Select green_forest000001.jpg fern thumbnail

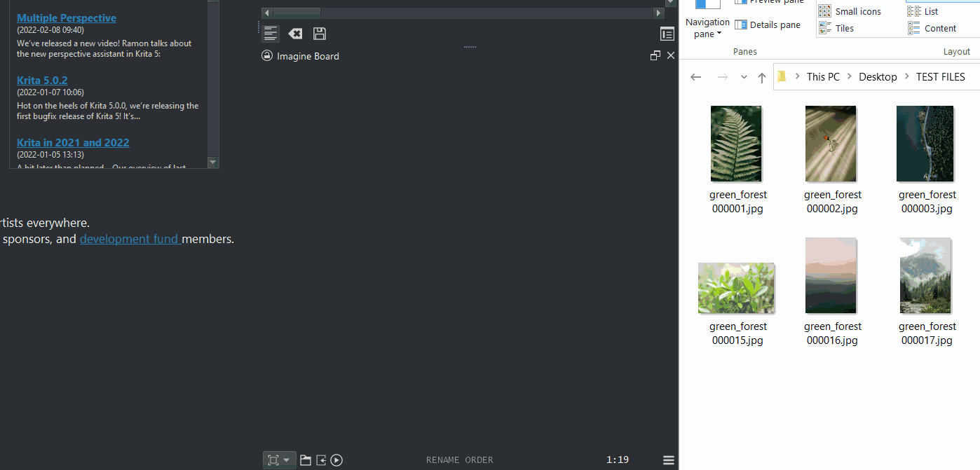737,144
